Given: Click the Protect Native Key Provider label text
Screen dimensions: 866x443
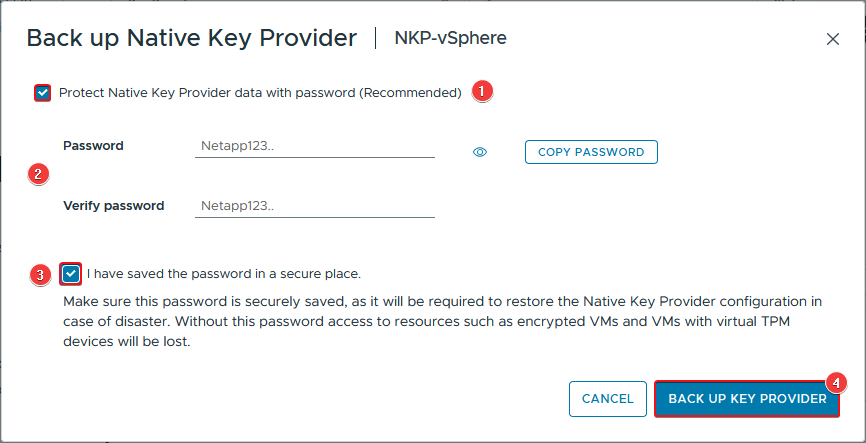Looking at the screenshot, I should click(260, 93).
